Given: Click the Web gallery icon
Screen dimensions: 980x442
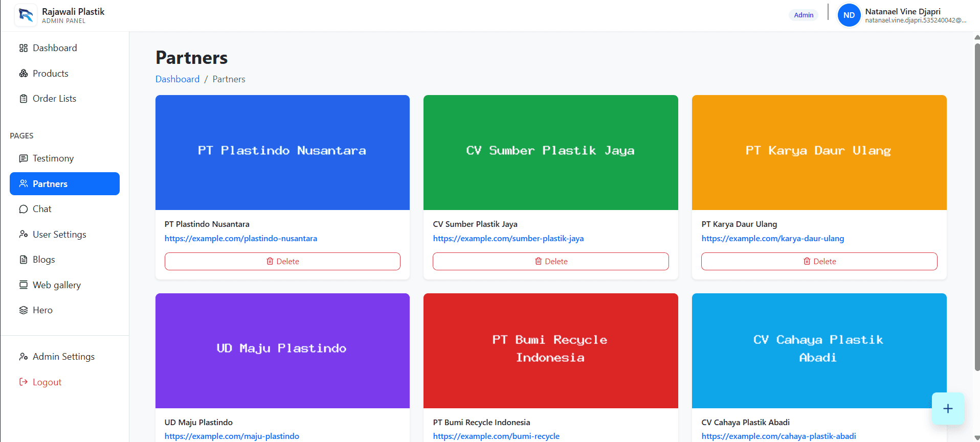Looking at the screenshot, I should tap(24, 285).
